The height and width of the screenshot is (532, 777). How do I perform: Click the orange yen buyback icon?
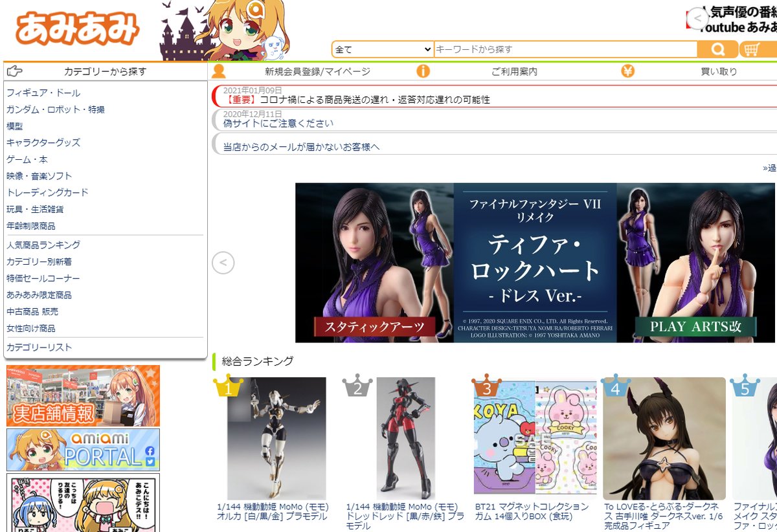[x=627, y=71]
